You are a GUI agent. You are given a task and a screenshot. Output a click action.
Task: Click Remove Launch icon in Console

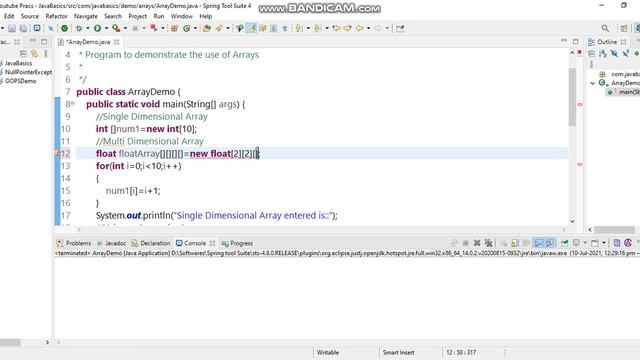coord(477,243)
